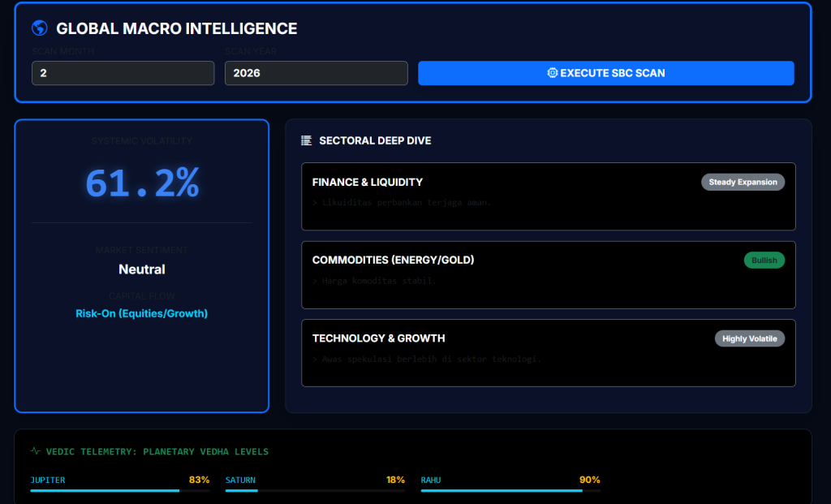Screen dimensions: 831x504
Task: Click the Neutral market sentiment text
Action: [x=142, y=269]
